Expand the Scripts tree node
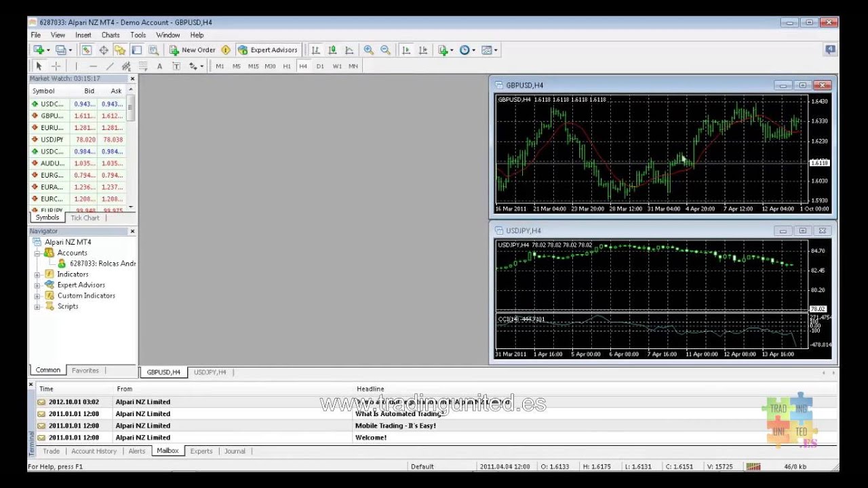Screen dimensions: 868x488 37,307
